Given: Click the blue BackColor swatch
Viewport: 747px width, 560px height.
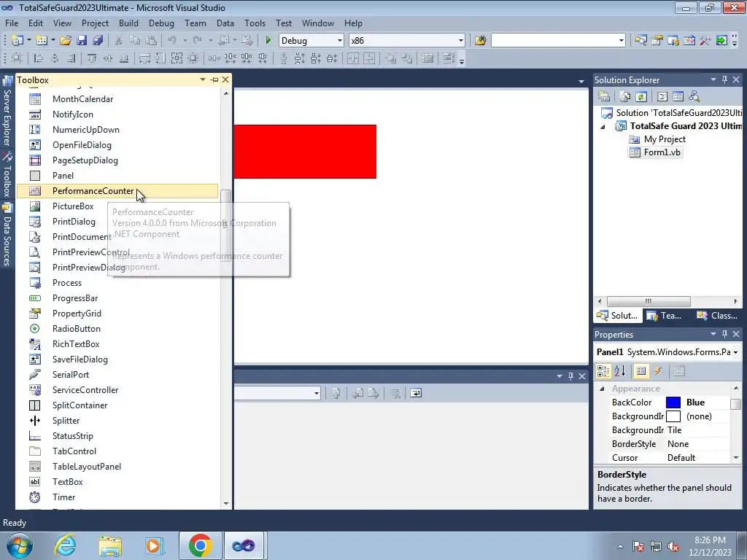Looking at the screenshot, I should tap(673, 402).
